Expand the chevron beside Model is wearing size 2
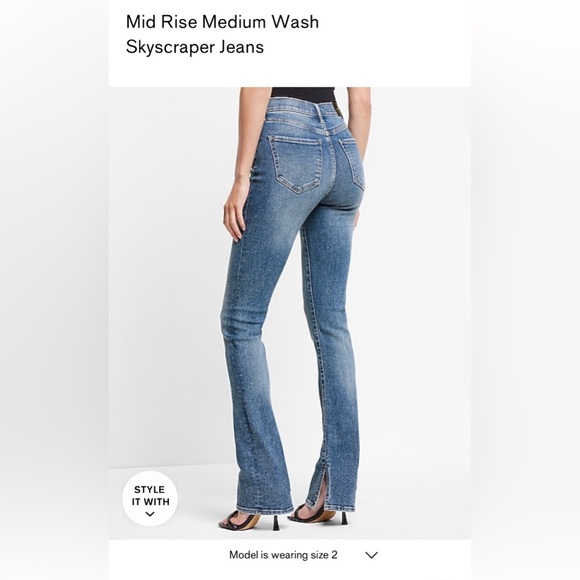 [x=371, y=555]
